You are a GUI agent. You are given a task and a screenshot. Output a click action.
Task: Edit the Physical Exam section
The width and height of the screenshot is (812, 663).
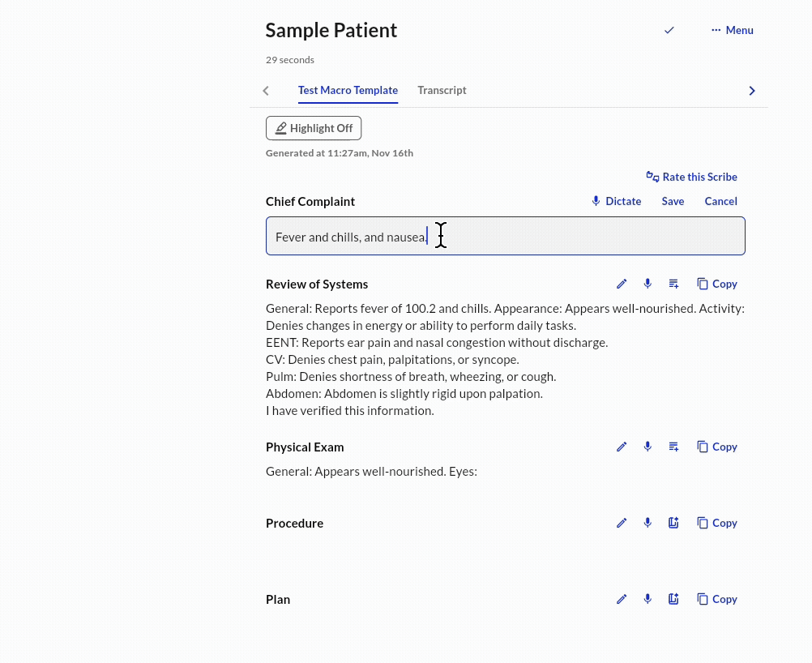tap(622, 447)
